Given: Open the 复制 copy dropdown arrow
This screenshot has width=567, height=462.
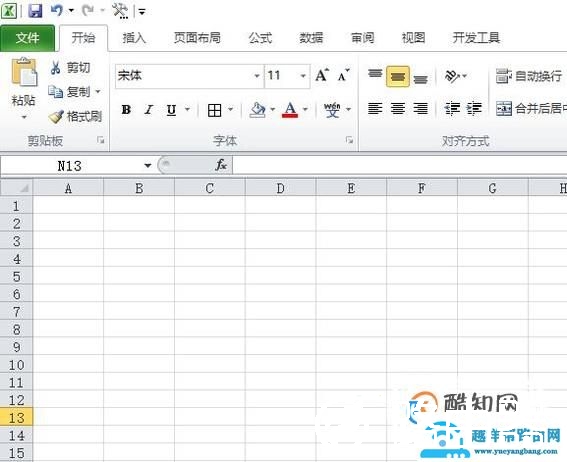Looking at the screenshot, I should pyautogui.click(x=98, y=92).
